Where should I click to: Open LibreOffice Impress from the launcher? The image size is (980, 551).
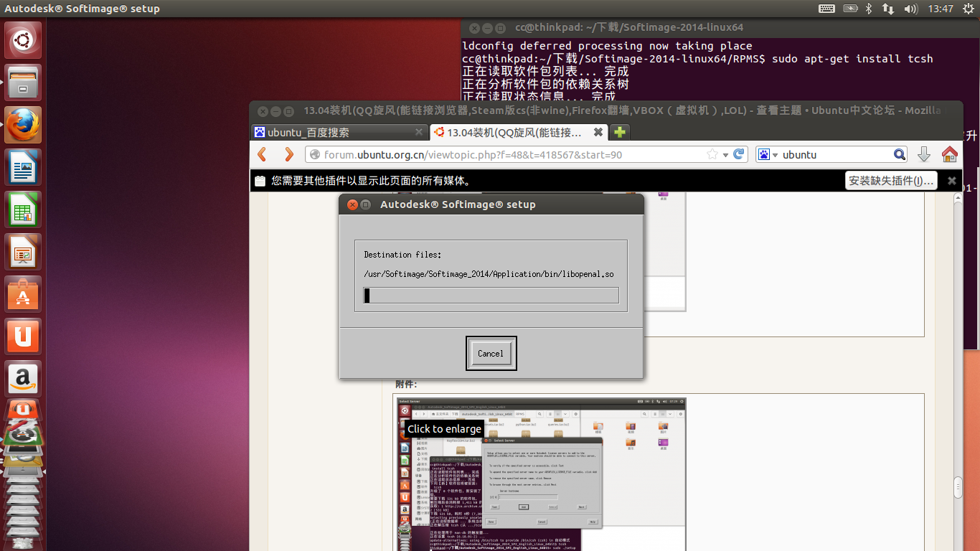(x=24, y=252)
